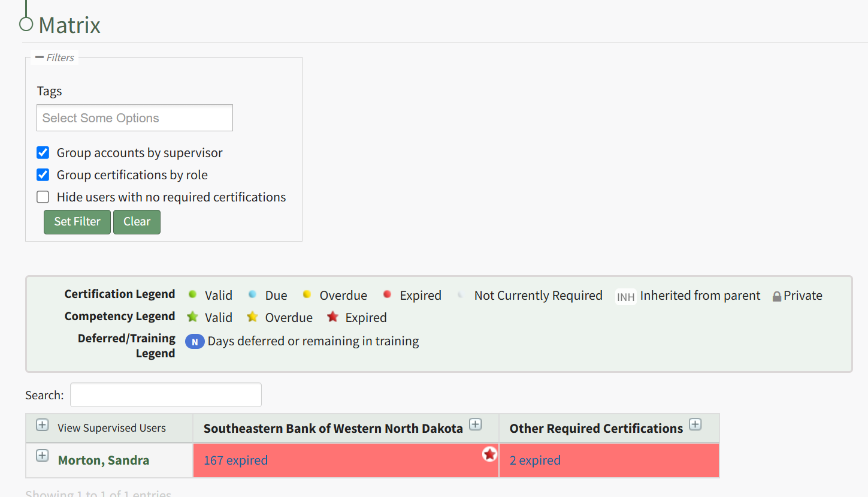Uncheck Group accounts by supervisor

(43, 153)
